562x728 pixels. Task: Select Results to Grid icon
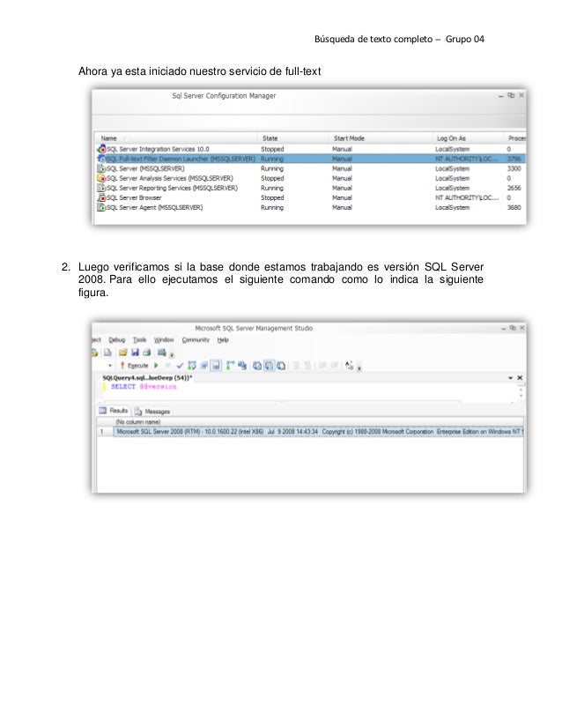tap(269, 366)
